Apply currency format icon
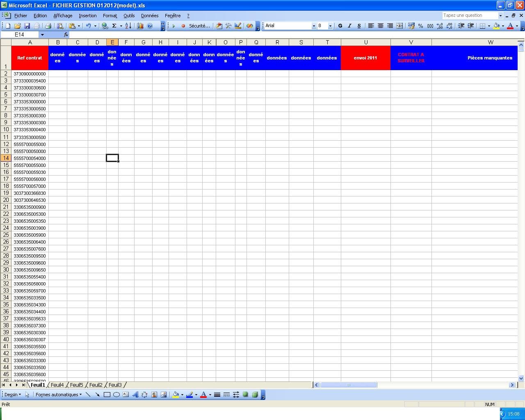 [411, 26]
